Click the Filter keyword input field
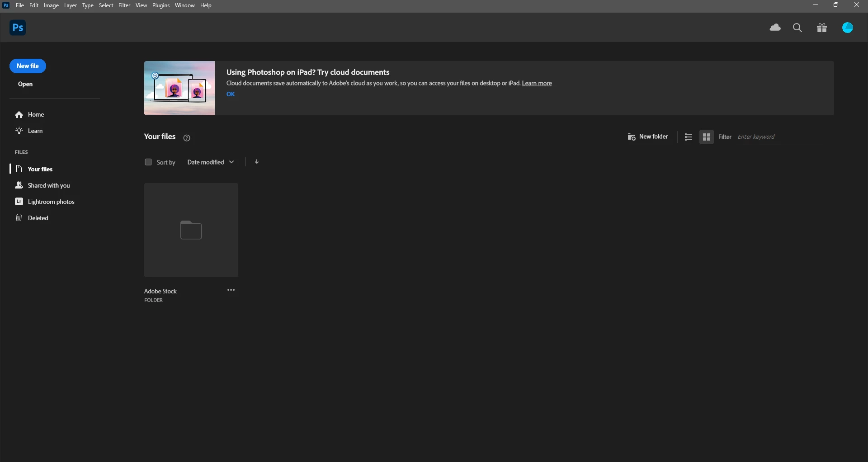Image resolution: width=868 pixels, height=462 pixels. tap(779, 137)
